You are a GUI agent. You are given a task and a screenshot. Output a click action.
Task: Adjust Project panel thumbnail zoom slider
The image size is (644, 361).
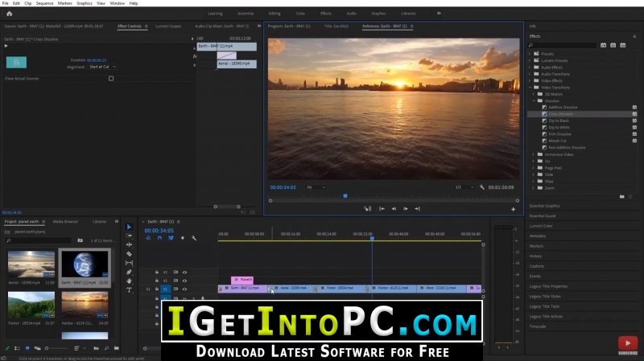[56, 348]
